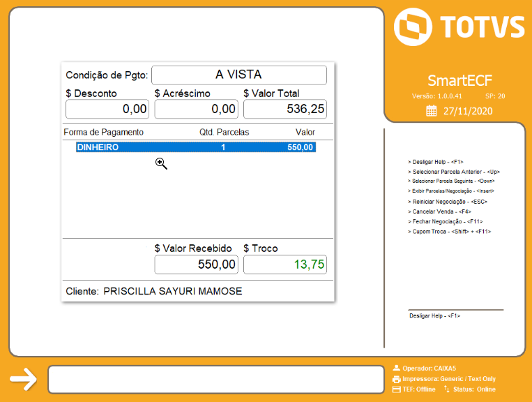
Task: Click the $ Troco field showing 13,75
Action: coord(285,265)
